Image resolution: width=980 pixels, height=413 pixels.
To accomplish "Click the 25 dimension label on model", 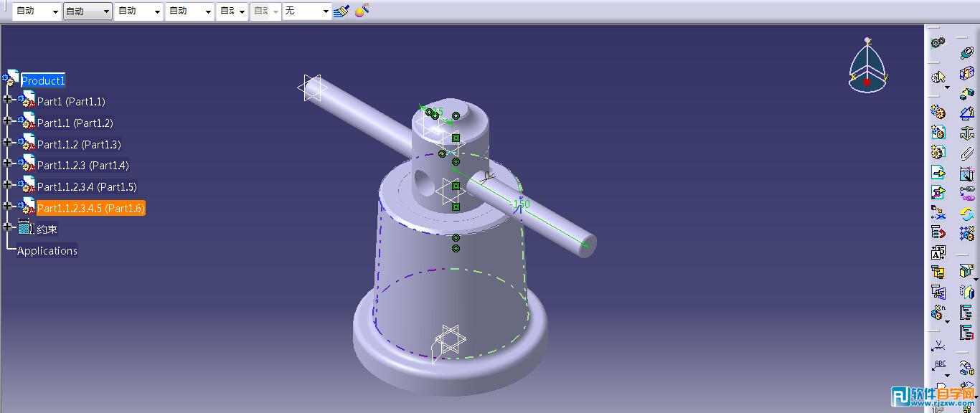I will (438, 112).
